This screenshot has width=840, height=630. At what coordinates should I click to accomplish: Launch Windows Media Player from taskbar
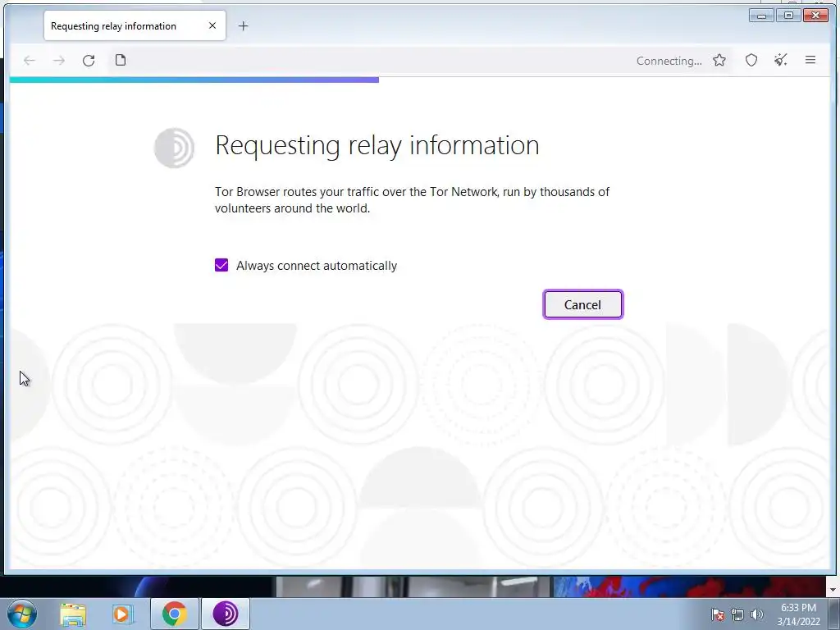123,614
